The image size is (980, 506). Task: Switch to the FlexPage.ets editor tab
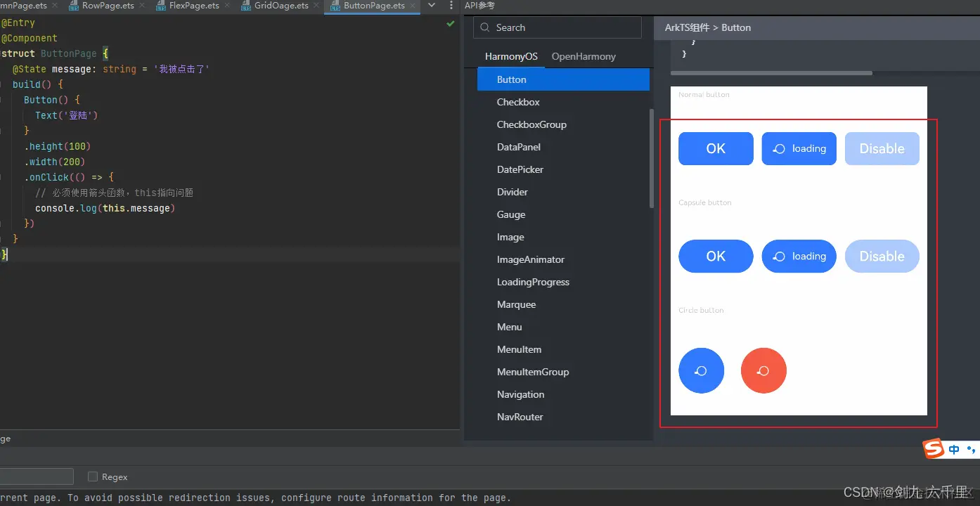point(194,6)
